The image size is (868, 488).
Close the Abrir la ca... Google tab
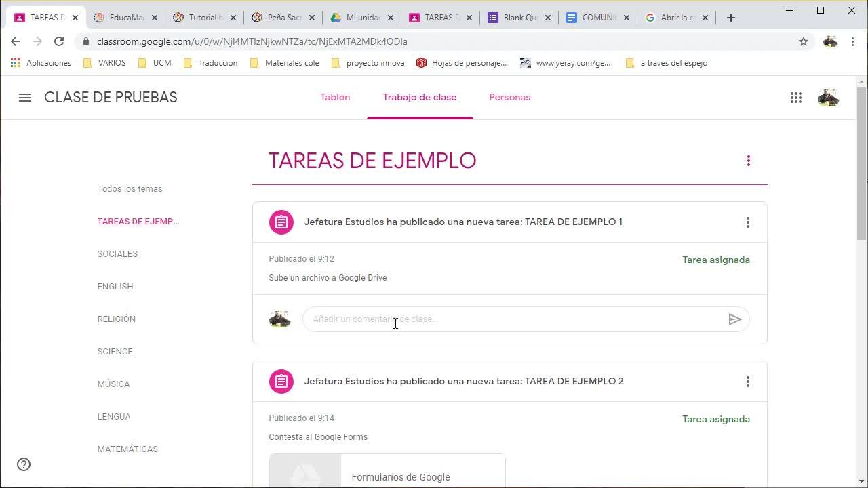tap(705, 18)
